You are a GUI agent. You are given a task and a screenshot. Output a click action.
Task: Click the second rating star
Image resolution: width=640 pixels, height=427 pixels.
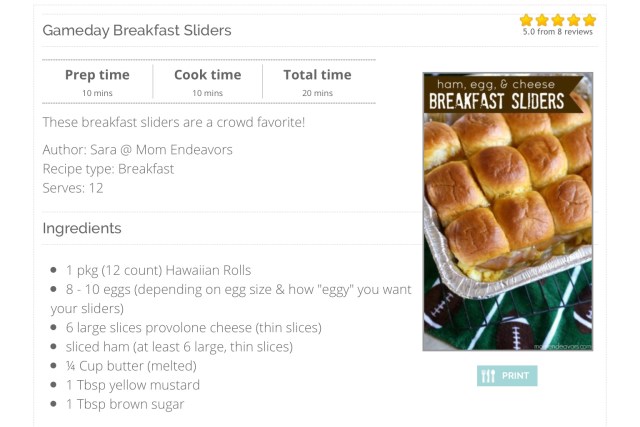[542, 20]
